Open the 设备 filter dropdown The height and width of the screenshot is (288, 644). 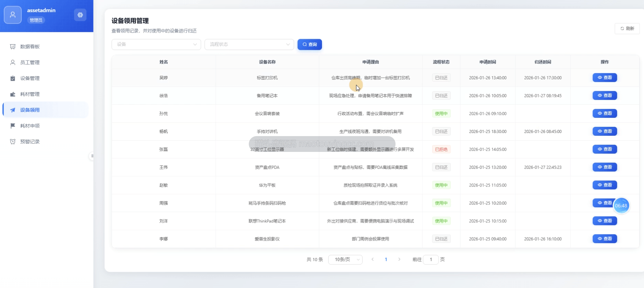(156, 44)
